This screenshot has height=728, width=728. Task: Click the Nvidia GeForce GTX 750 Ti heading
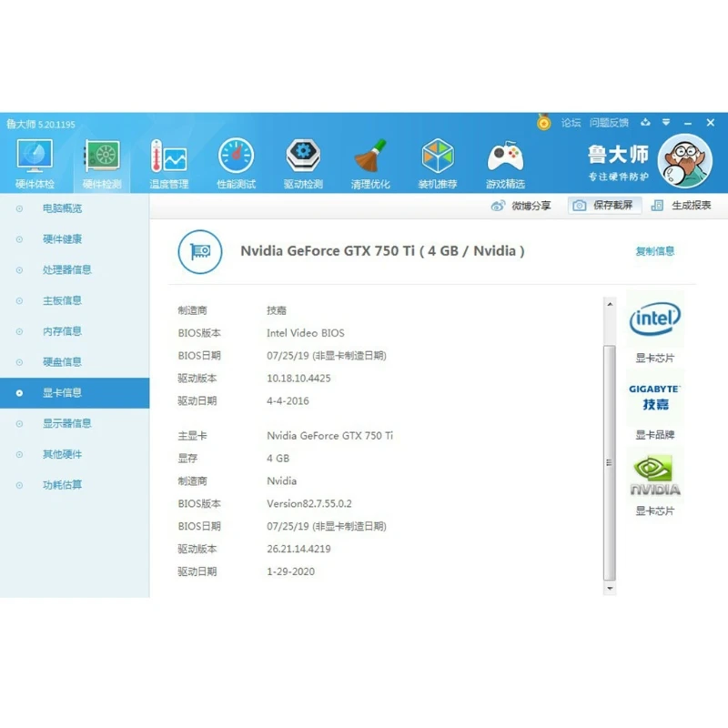(x=382, y=251)
